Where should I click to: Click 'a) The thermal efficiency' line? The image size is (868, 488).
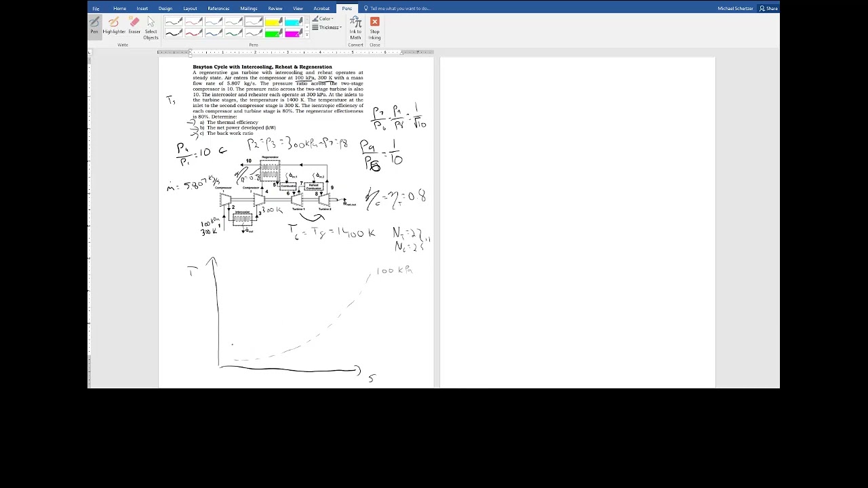pos(229,123)
